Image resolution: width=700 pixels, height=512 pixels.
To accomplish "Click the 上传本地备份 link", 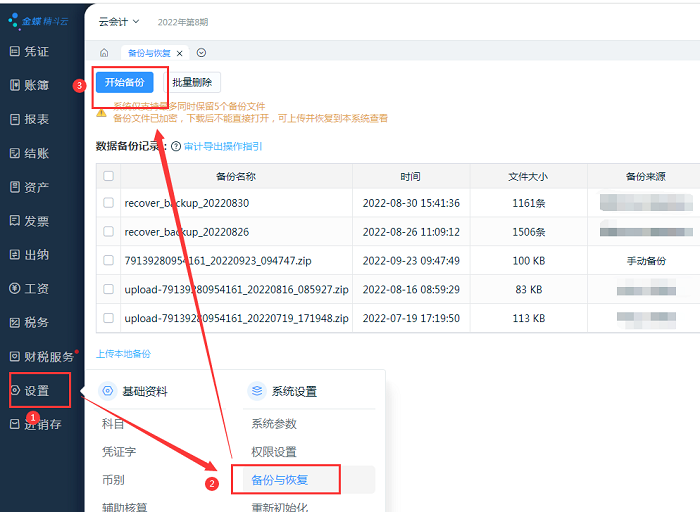I will point(123,354).
